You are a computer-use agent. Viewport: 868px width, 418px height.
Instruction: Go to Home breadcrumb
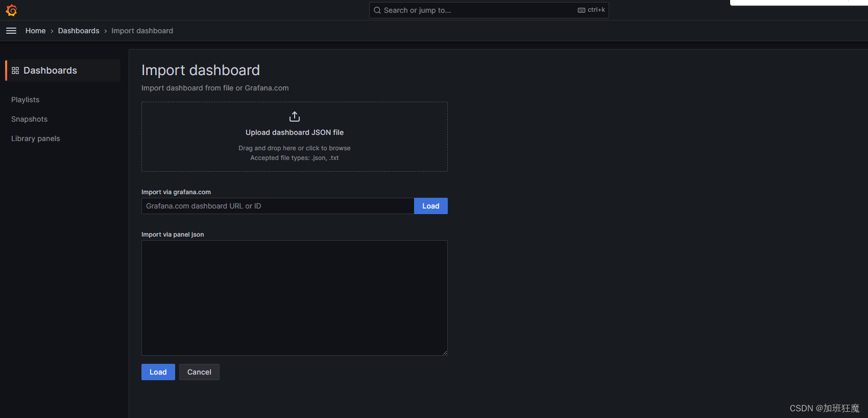(x=36, y=31)
